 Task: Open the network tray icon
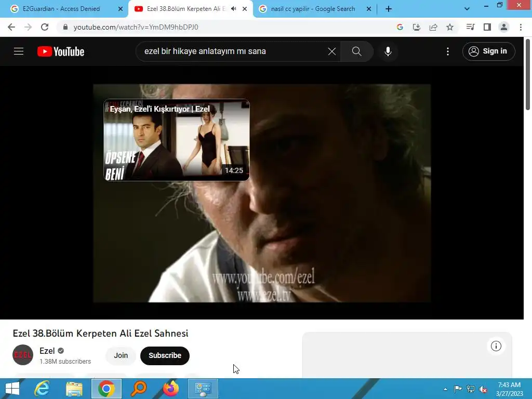pos(471,389)
